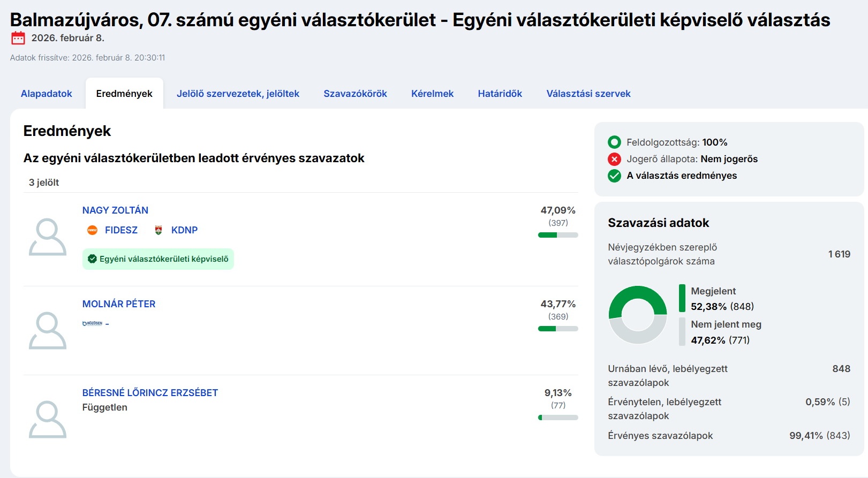Switch to the Szavazókörök tab
The width and height of the screenshot is (868, 478).
[x=355, y=94]
